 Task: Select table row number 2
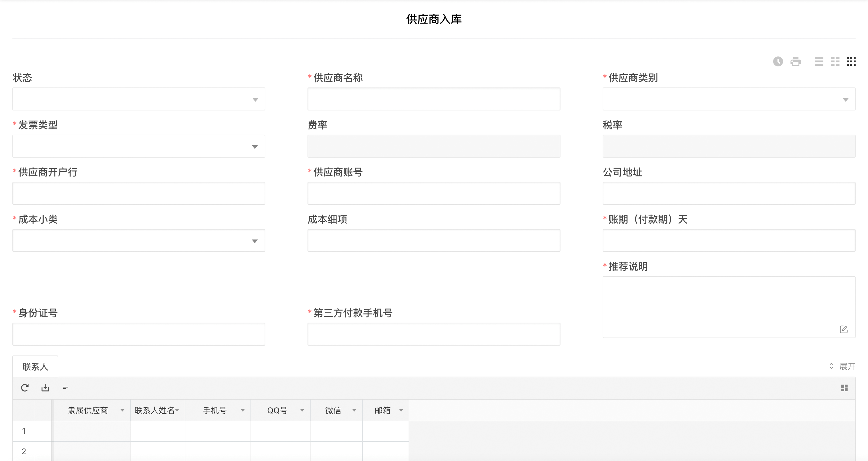(x=24, y=451)
